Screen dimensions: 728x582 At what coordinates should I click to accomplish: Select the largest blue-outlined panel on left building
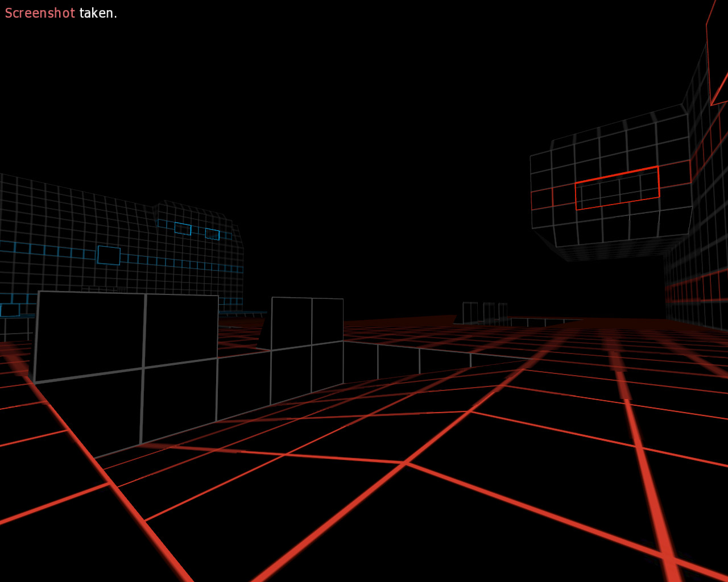click(109, 255)
